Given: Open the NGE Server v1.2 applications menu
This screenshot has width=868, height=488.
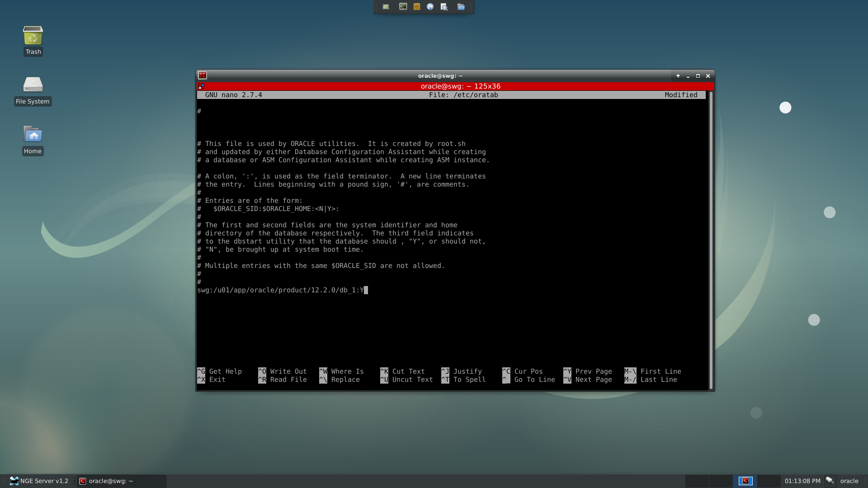Looking at the screenshot, I should point(39,481).
